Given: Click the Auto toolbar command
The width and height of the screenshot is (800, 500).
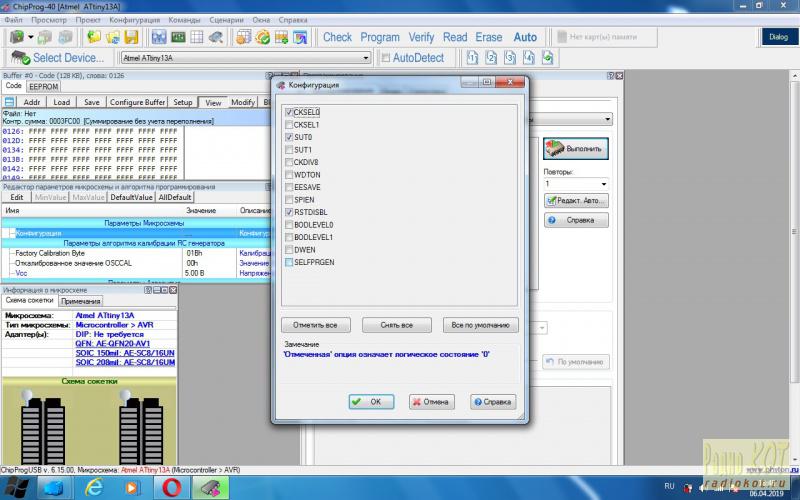Looking at the screenshot, I should tap(525, 37).
